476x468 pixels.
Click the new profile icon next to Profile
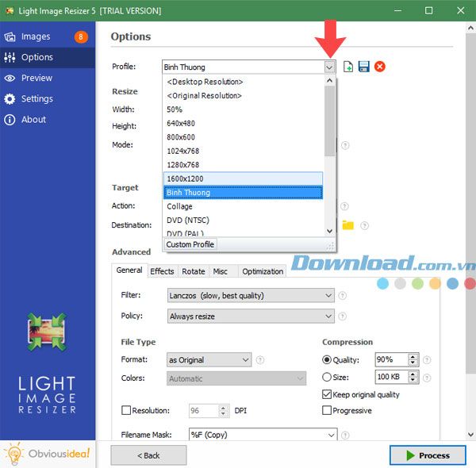348,67
